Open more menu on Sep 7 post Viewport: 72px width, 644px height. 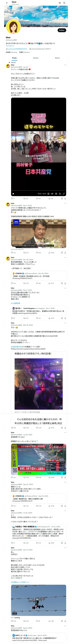click(65, 204)
